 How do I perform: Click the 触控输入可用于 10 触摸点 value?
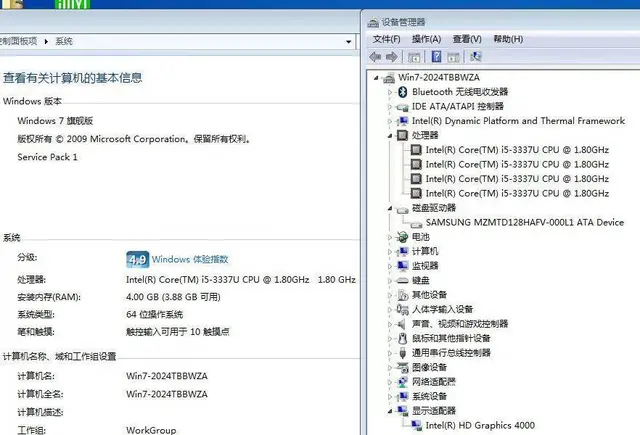pos(178,331)
